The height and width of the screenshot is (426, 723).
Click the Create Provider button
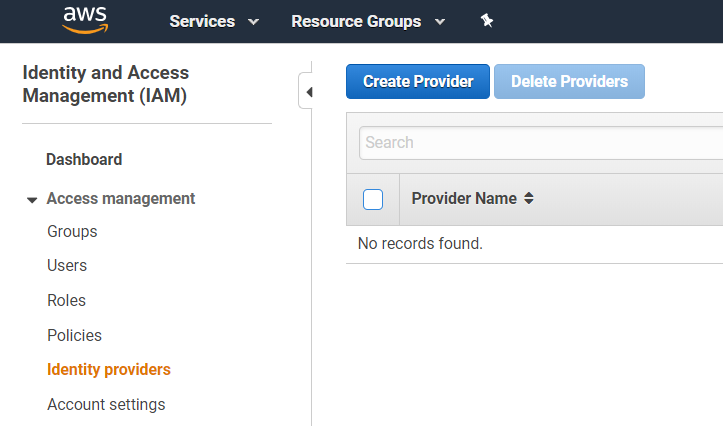418,82
